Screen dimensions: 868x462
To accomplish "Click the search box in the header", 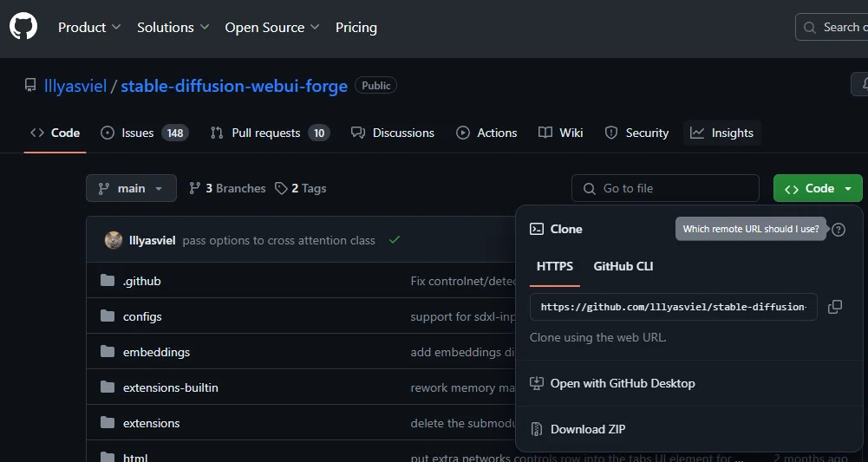I will point(832,27).
